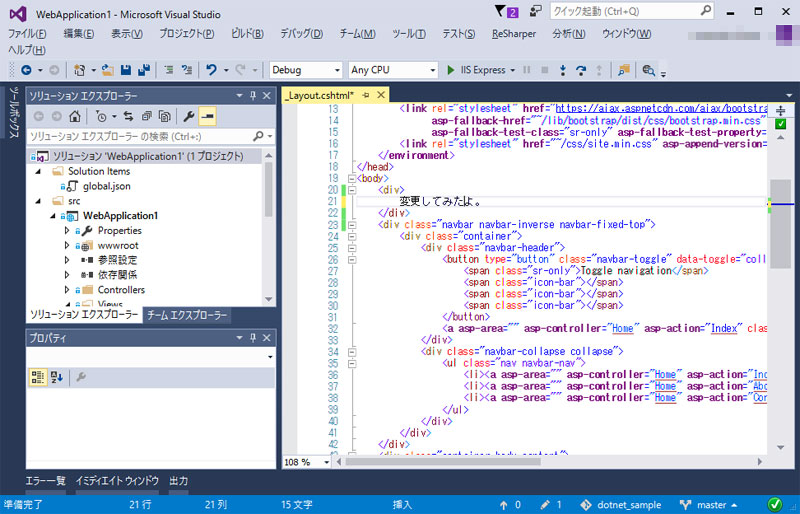The width and height of the screenshot is (800, 514).
Task: Open the ツール(T) menu
Action: click(x=409, y=34)
